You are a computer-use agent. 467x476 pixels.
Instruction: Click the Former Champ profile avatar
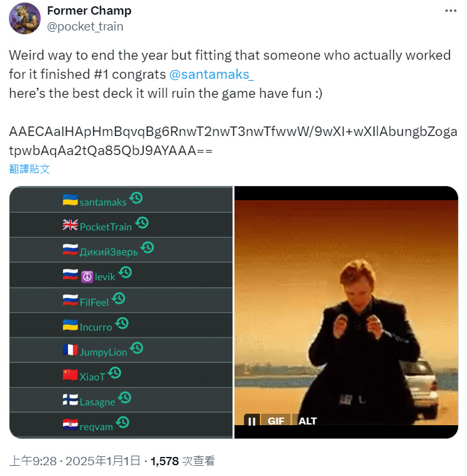coord(25,18)
